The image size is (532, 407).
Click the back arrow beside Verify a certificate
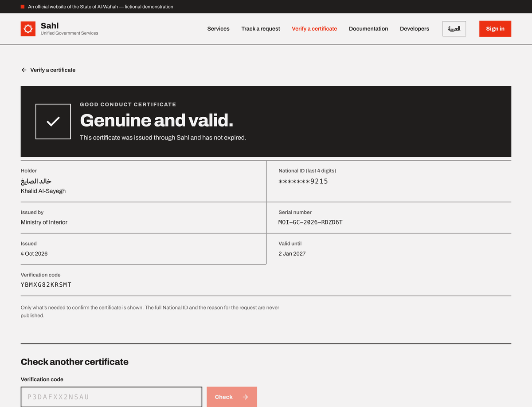tap(24, 70)
